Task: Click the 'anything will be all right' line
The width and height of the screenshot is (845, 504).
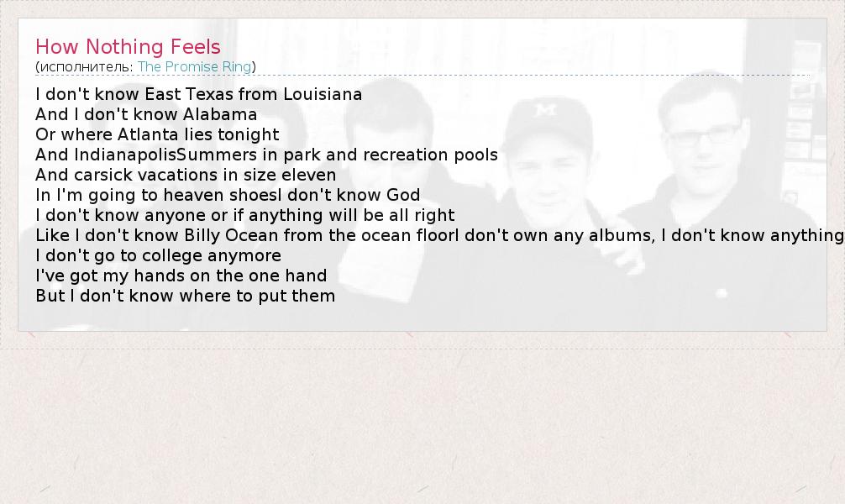Action: pyautogui.click(x=244, y=215)
